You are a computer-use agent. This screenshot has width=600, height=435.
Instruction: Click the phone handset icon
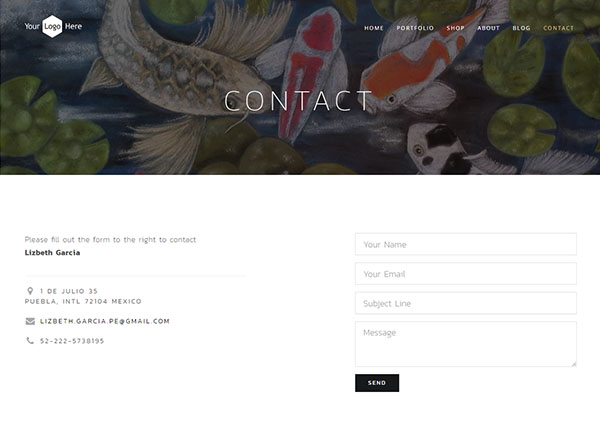coord(30,341)
